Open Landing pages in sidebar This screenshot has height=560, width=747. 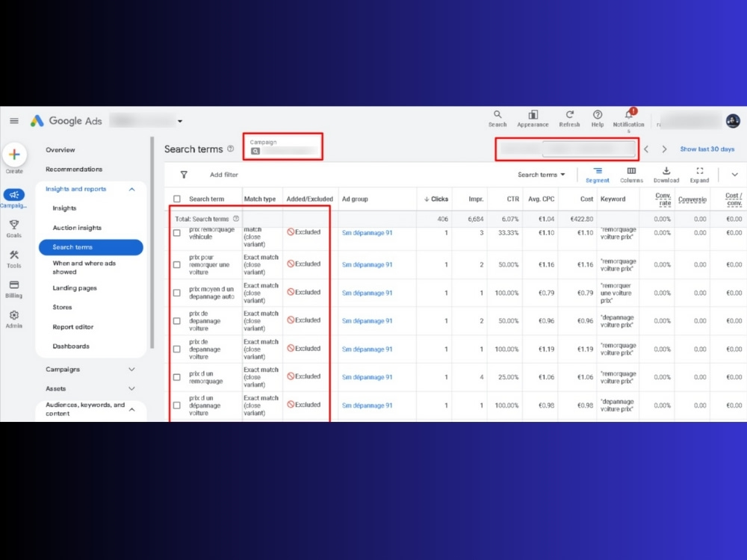pos(75,287)
